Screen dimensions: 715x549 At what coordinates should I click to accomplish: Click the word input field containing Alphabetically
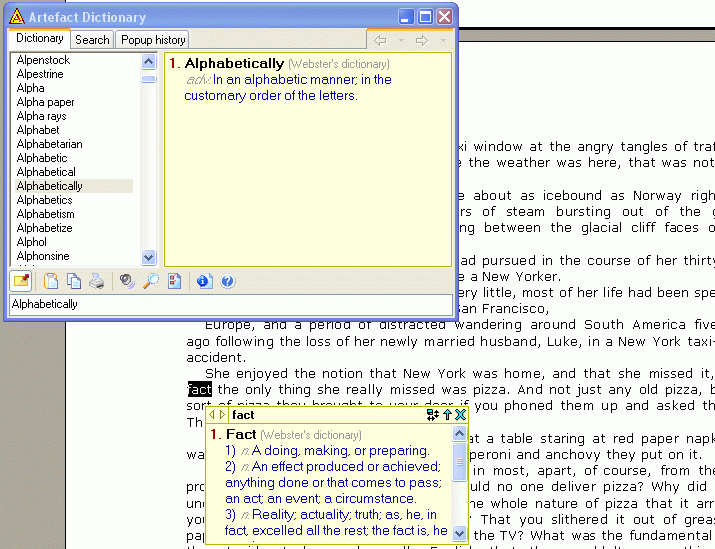coord(231,304)
